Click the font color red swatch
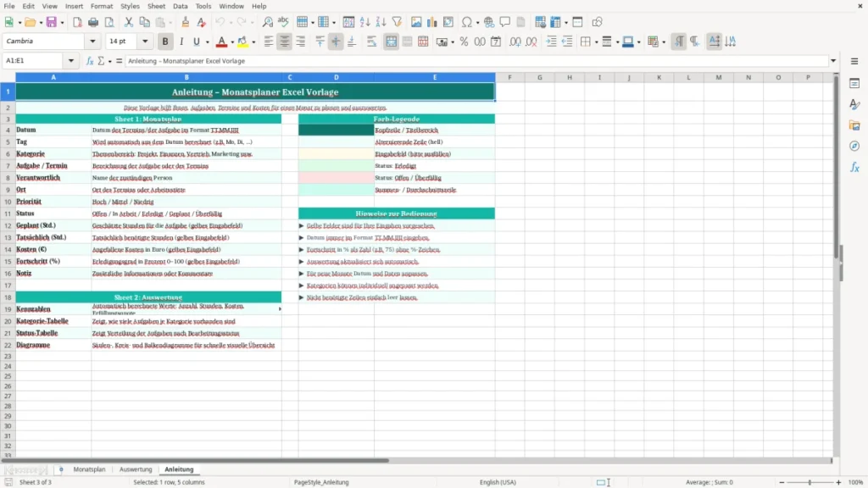The height and width of the screenshot is (488, 868). point(221,42)
